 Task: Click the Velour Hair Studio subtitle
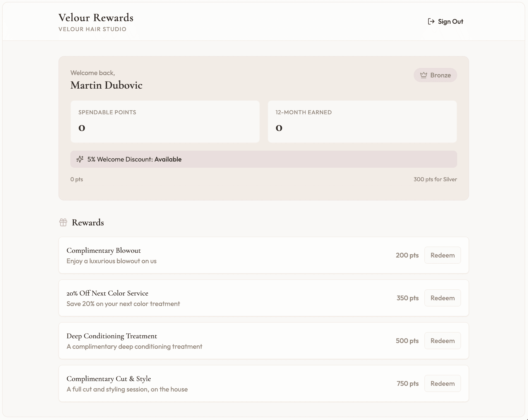tap(92, 29)
